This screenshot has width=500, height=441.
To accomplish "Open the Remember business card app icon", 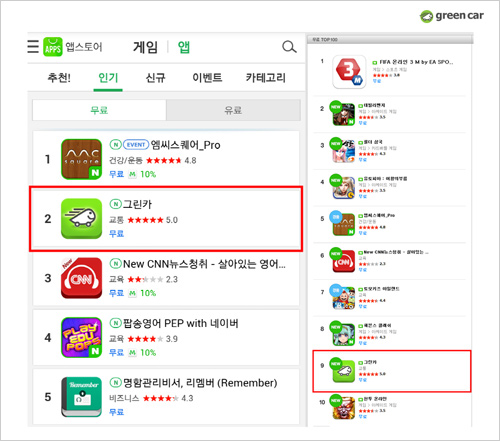I will point(81,397).
